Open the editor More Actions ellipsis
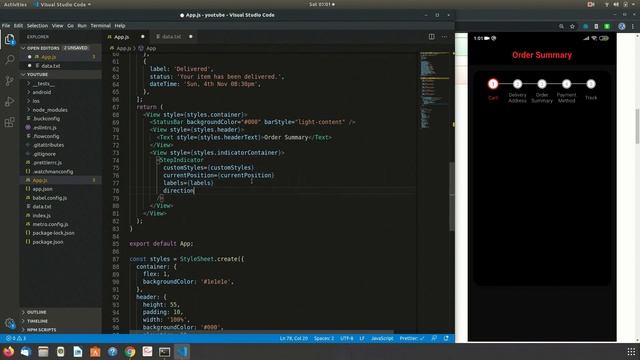This screenshot has height=360, width=640. coord(444,37)
